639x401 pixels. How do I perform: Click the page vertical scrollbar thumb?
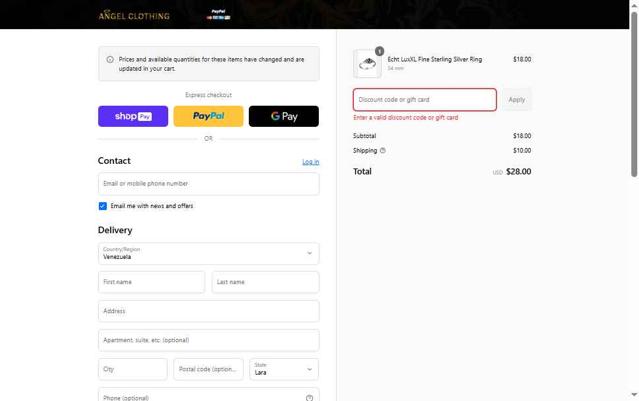[634, 95]
